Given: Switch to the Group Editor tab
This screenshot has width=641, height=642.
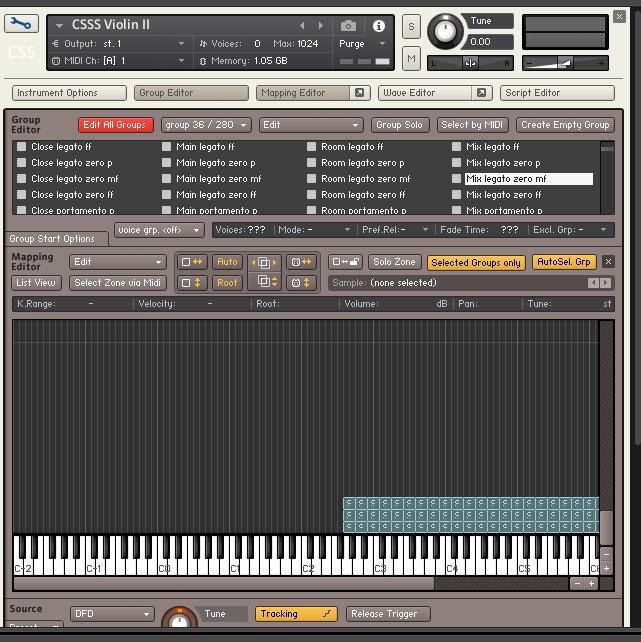Looking at the screenshot, I should coord(191,93).
